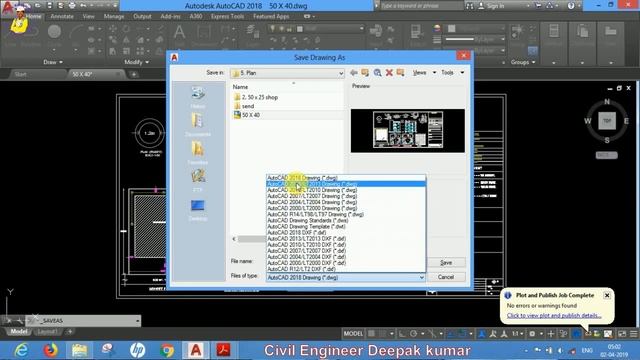Choose AutoCAD 2004/LT2004 DXF option

(x=346, y=257)
